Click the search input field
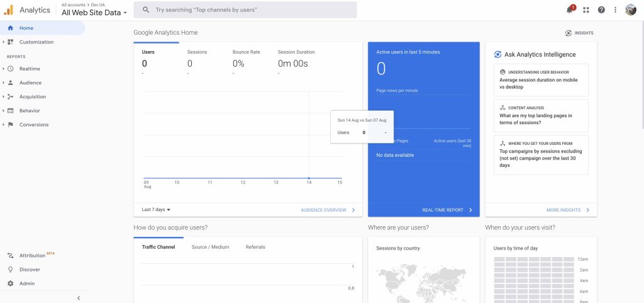Viewport: 644px width, 303px height. (245, 9)
